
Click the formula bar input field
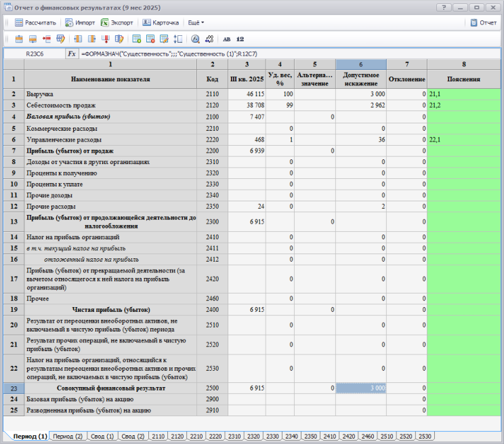[285, 53]
